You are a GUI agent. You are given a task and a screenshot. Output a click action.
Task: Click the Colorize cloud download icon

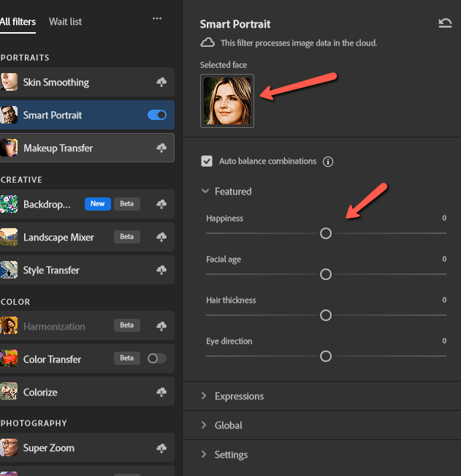point(161,392)
